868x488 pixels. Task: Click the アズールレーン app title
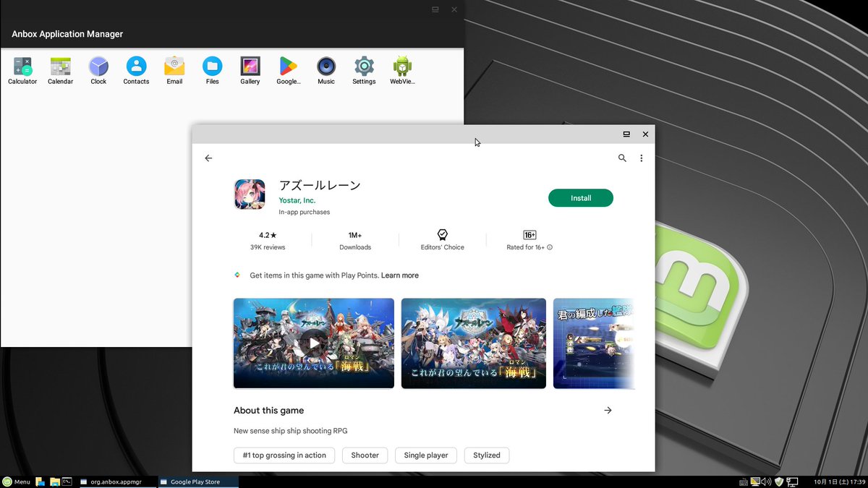[x=320, y=185]
